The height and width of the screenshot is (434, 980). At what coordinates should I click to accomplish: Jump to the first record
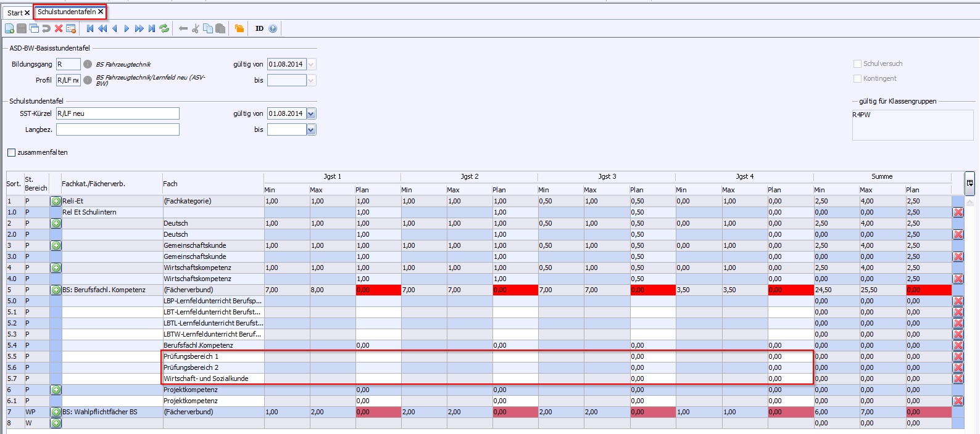click(90, 28)
